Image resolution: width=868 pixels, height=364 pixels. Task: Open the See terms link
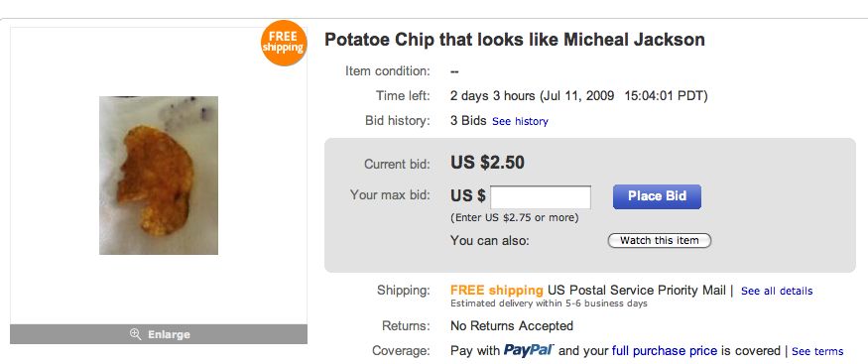[817, 351]
